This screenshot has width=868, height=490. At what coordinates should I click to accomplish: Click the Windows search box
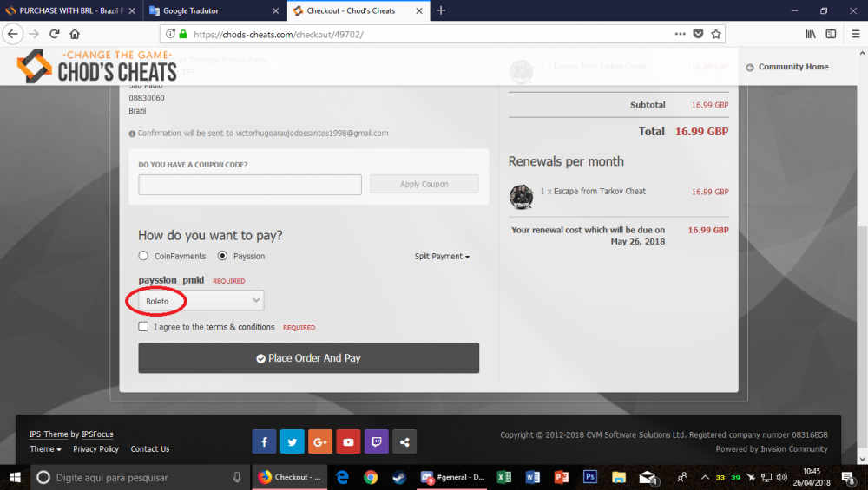coord(138,477)
